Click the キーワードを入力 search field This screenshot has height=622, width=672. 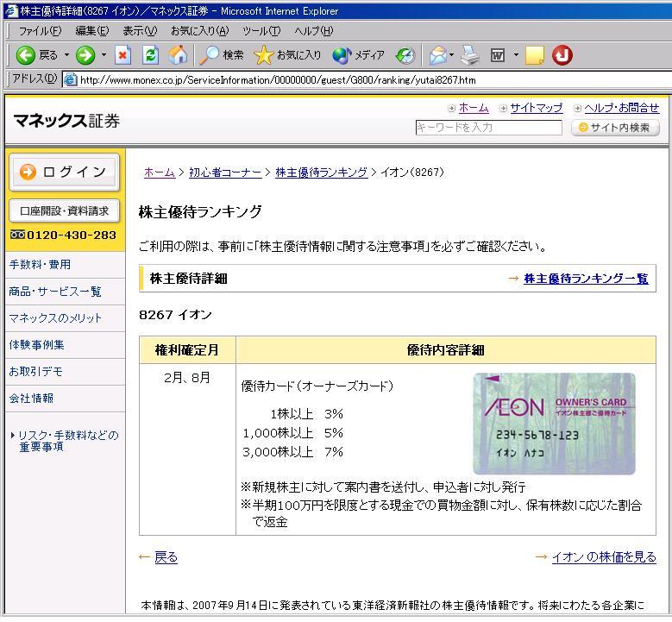[489, 128]
